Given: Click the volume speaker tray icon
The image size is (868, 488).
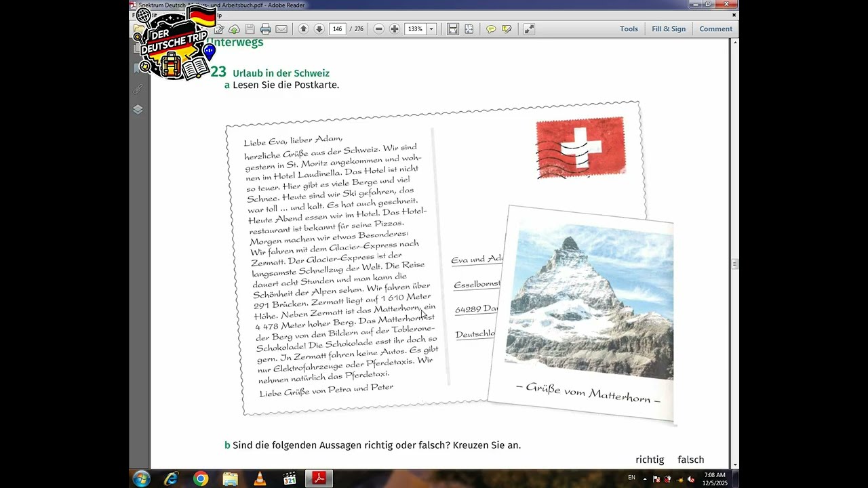Looking at the screenshot, I should tap(690, 479).
